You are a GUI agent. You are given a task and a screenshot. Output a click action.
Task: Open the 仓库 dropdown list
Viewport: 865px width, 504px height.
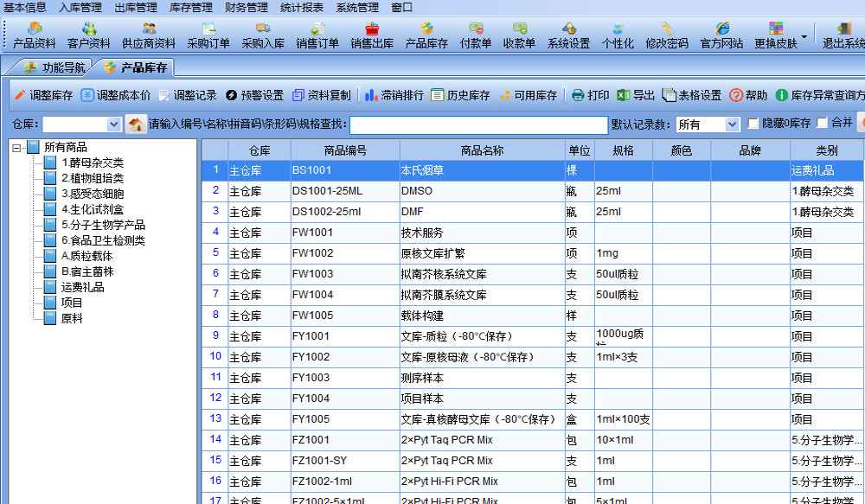point(113,124)
